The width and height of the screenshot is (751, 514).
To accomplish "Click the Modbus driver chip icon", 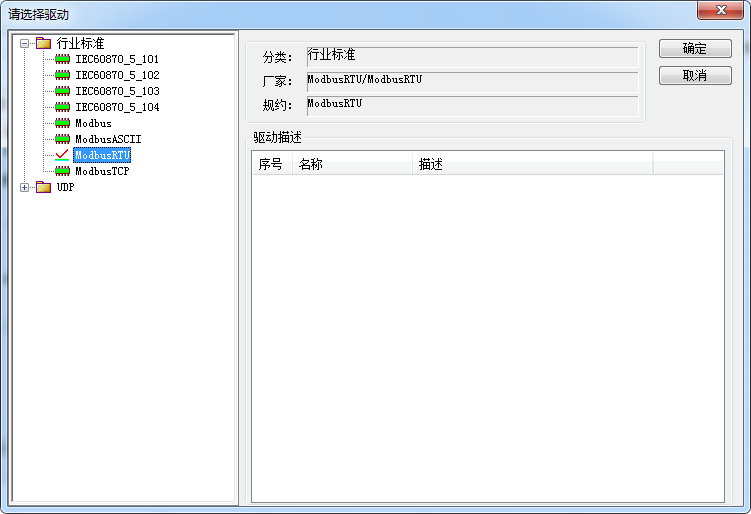I will pos(62,123).
